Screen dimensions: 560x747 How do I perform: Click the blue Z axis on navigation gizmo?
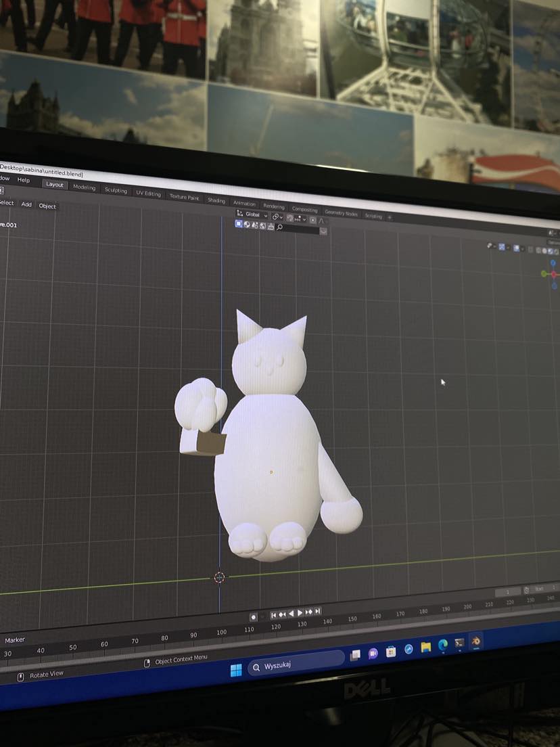553,263
